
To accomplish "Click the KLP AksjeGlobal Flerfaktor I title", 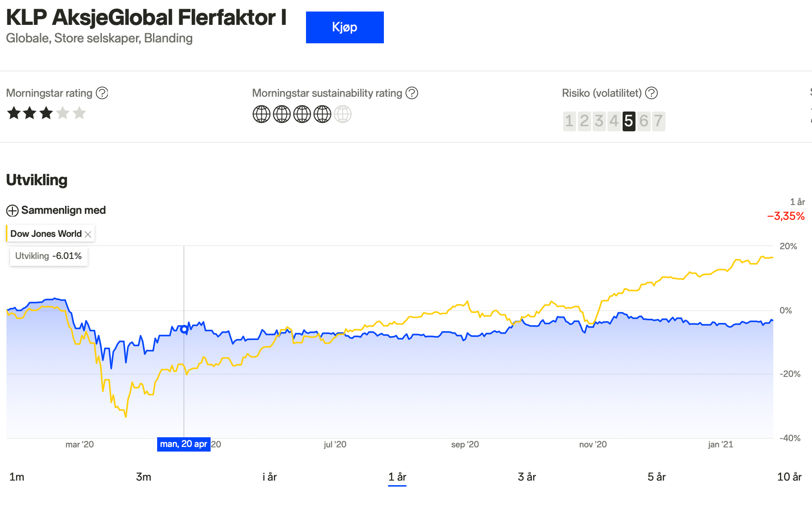I will point(146,18).
